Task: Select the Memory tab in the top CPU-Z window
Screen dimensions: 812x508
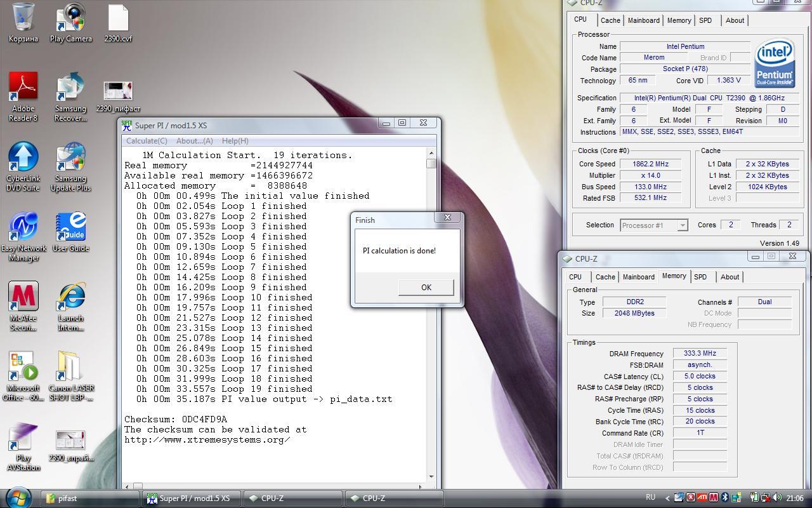Action: click(x=679, y=20)
